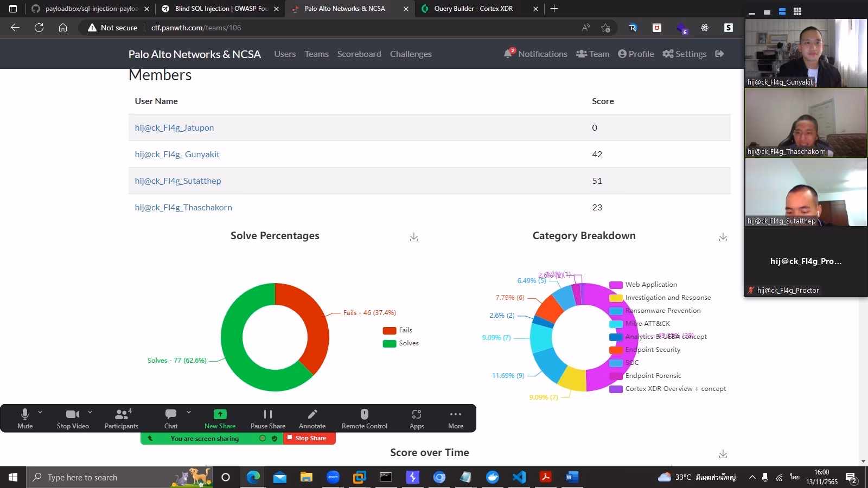Open Zoom Apps
The image size is (868, 488).
(x=417, y=419)
